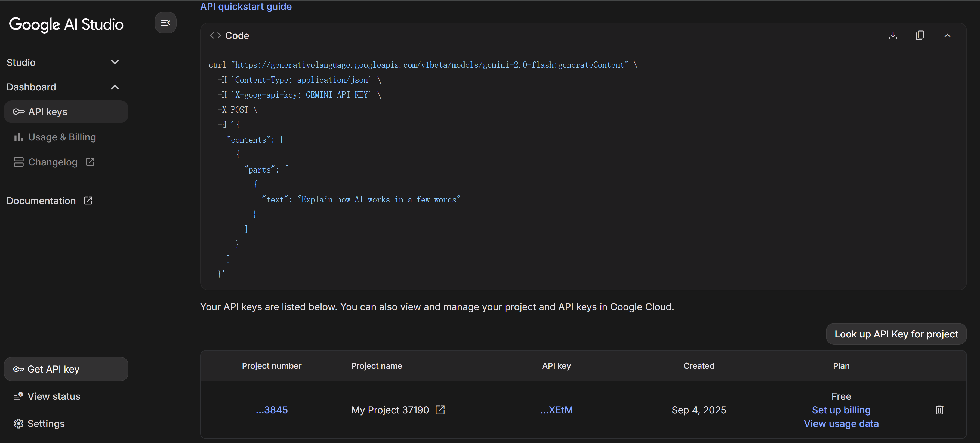Click the Google AI Studio logo
980x443 pixels.
point(66,25)
